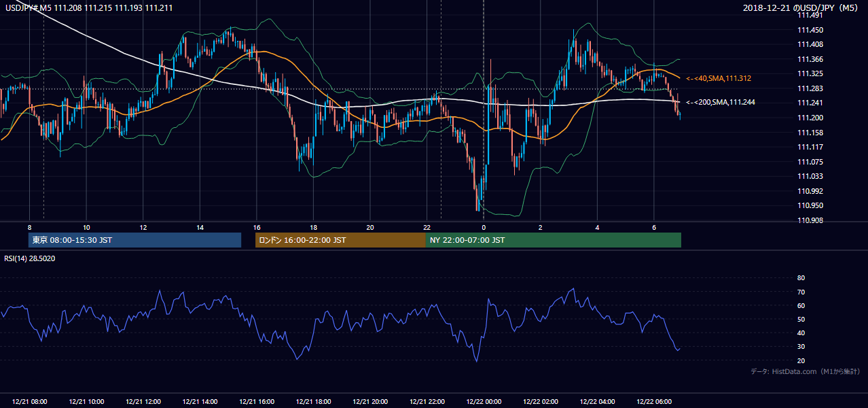Click hour label 12 under price chart
The height and width of the screenshot is (408, 868).
pos(143,227)
